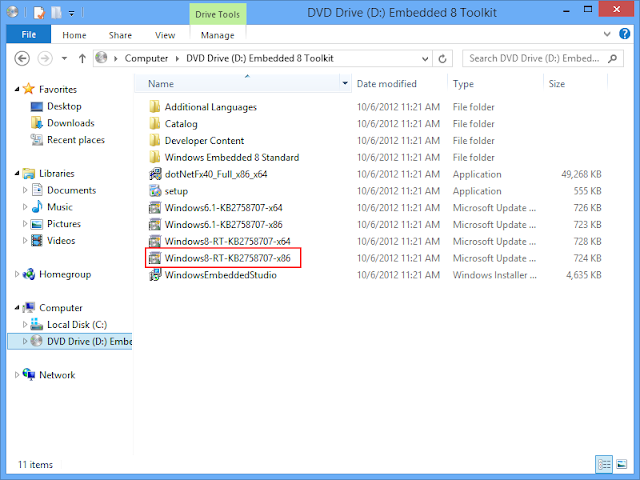Select the Drive Tools contextual tab
The height and width of the screenshot is (480, 640).
click(x=218, y=14)
